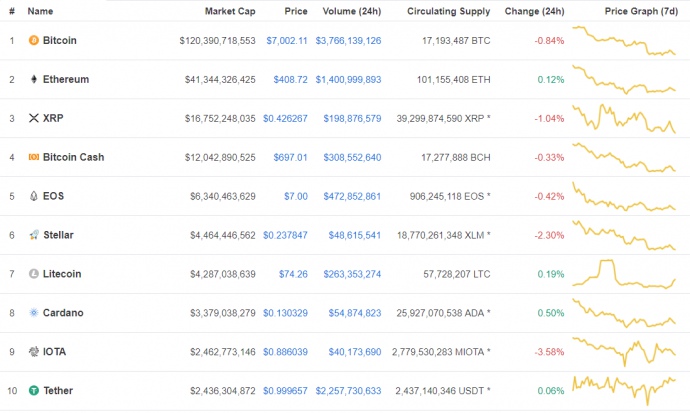Click IOTA price $0.886039

(285, 352)
